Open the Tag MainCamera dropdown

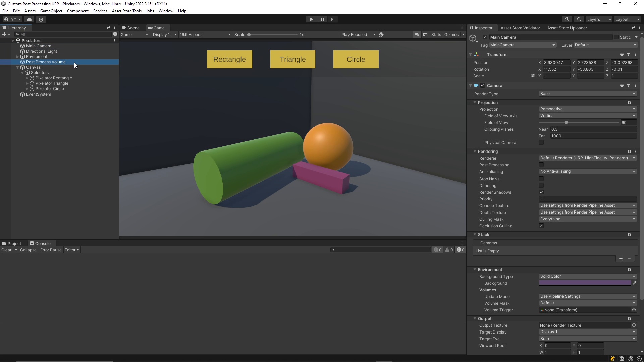(523, 45)
